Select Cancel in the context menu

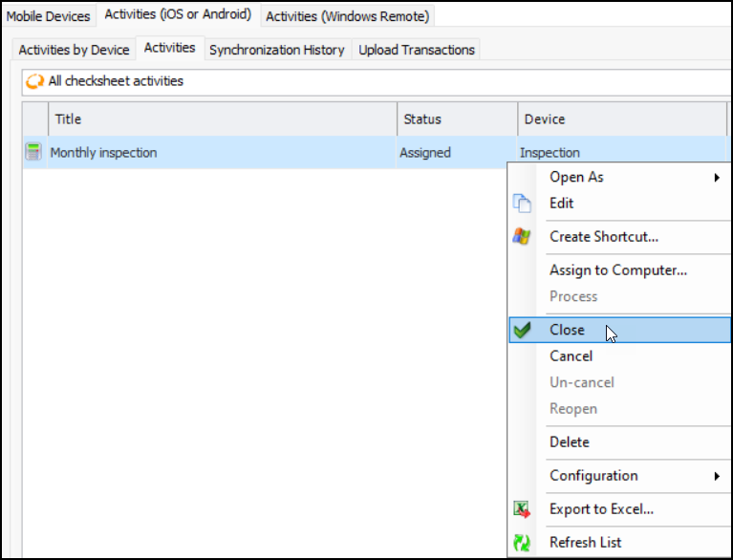point(571,356)
